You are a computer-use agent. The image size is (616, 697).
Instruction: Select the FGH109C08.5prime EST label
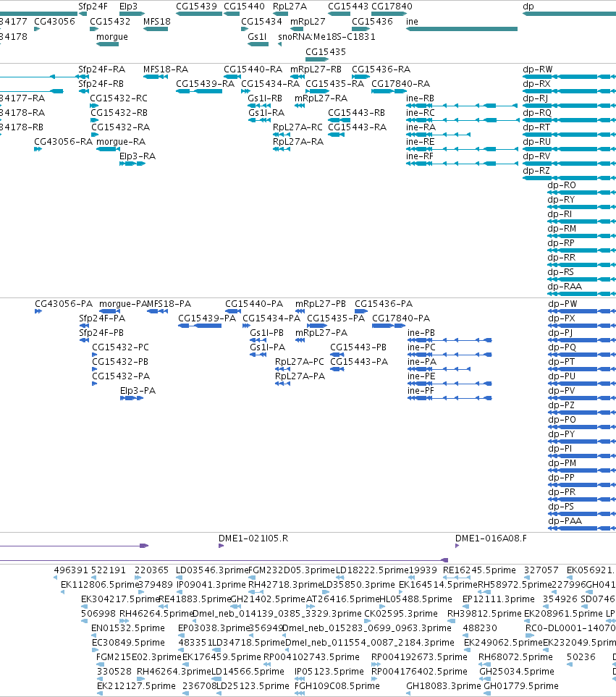[337, 686]
